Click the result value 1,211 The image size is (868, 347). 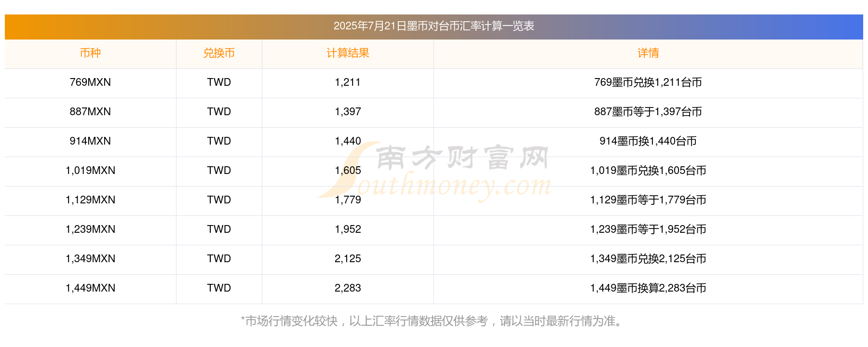click(348, 82)
